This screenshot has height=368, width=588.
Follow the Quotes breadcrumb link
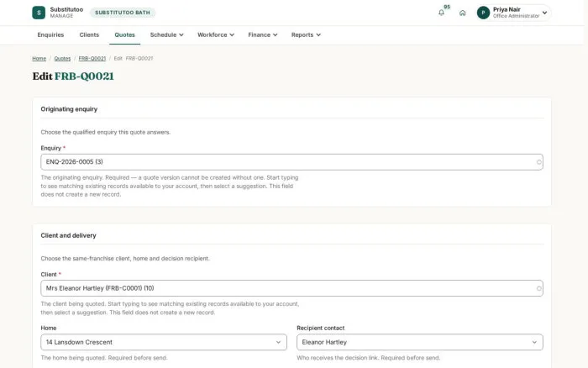tap(62, 59)
